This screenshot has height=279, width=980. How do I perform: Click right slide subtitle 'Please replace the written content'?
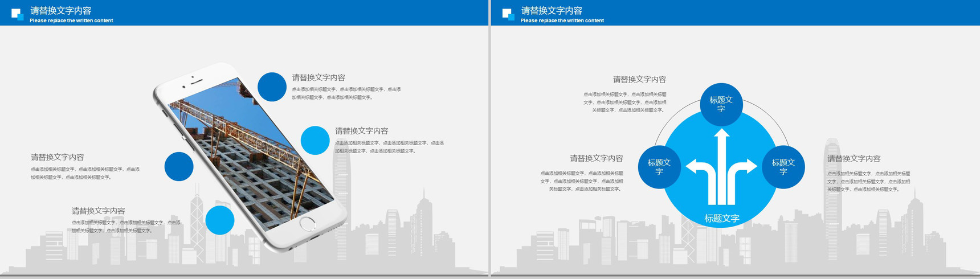coord(562,20)
